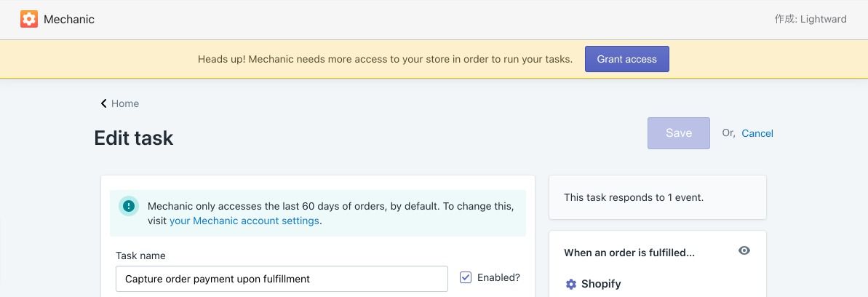Screen dimensions: 868x297
Task: Uncheck the Enabled? checkbox
Action: tap(466, 277)
